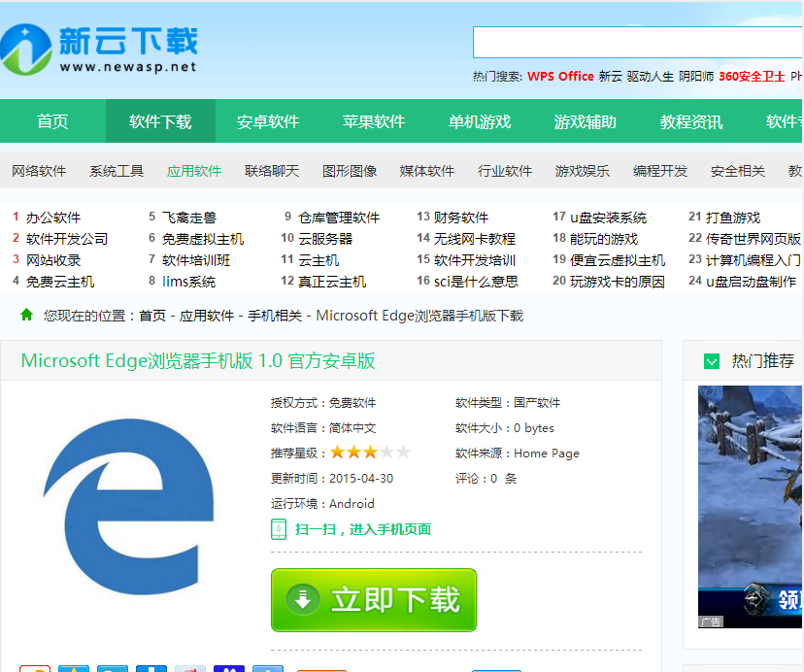The height and width of the screenshot is (672, 804).
Task: Click the dark blue share icon in the share bar
Action: [230, 668]
